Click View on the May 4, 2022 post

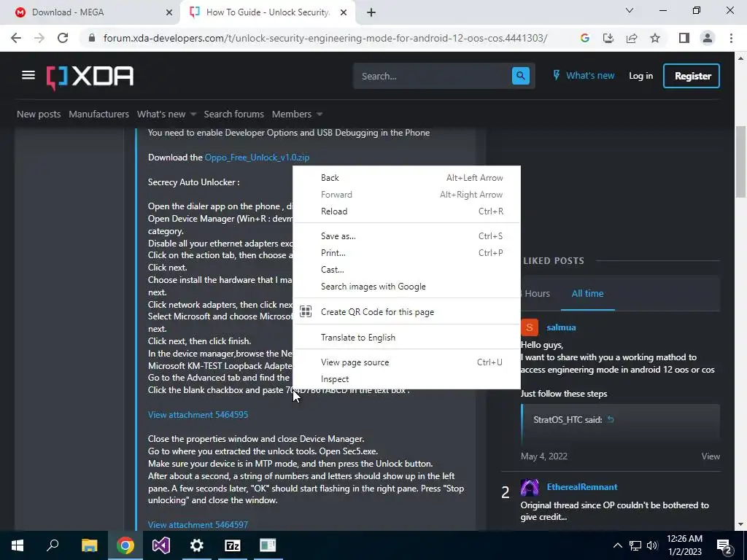(x=710, y=456)
